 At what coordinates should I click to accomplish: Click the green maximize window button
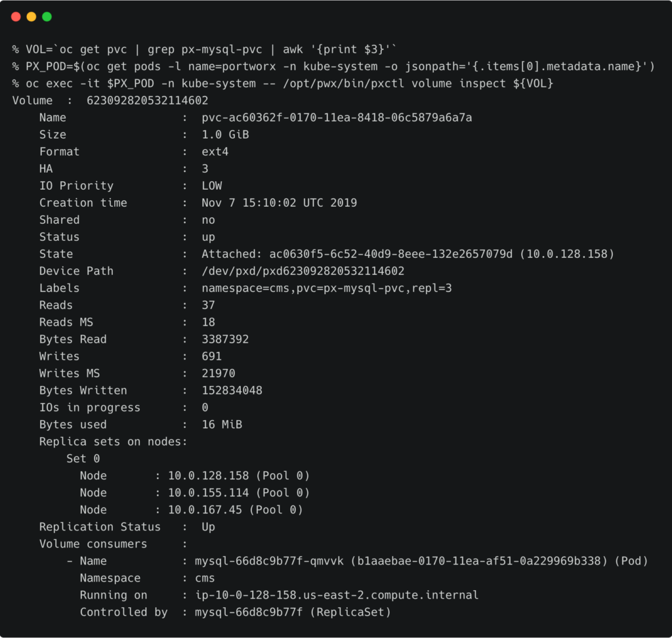pyautogui.click(x=47, y=16)
